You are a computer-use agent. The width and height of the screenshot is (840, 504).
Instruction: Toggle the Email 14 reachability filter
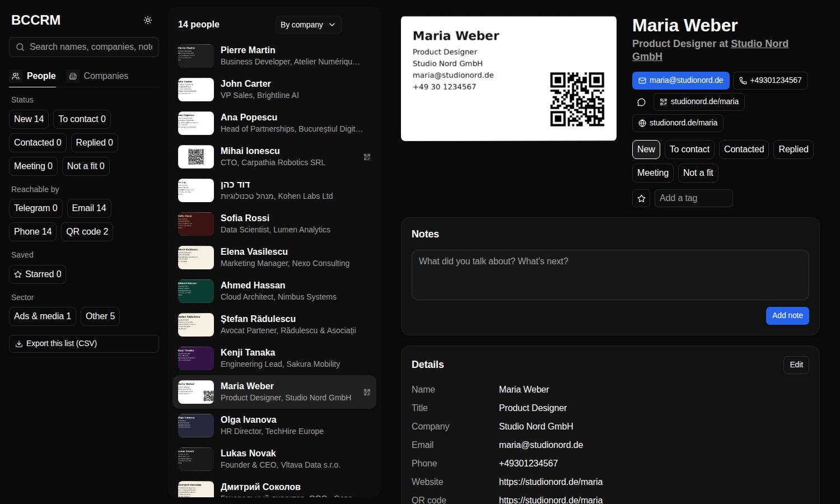pyautogui.click(x=89, y=208)
